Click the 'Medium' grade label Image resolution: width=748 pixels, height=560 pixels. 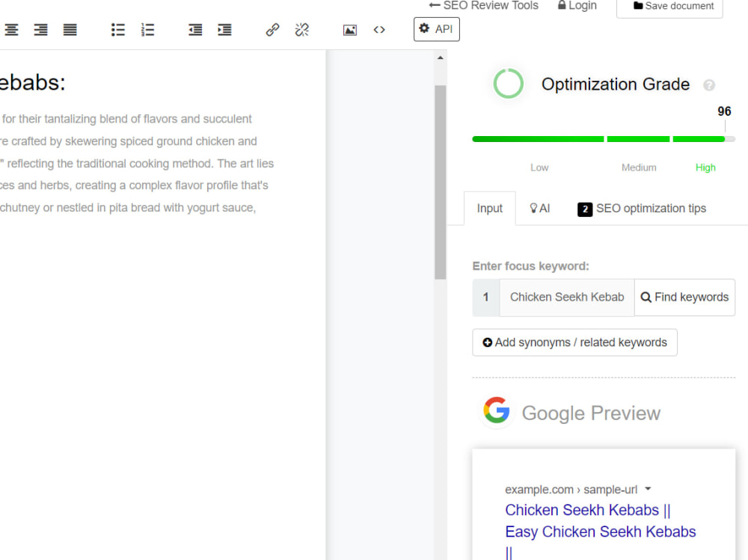639,167
